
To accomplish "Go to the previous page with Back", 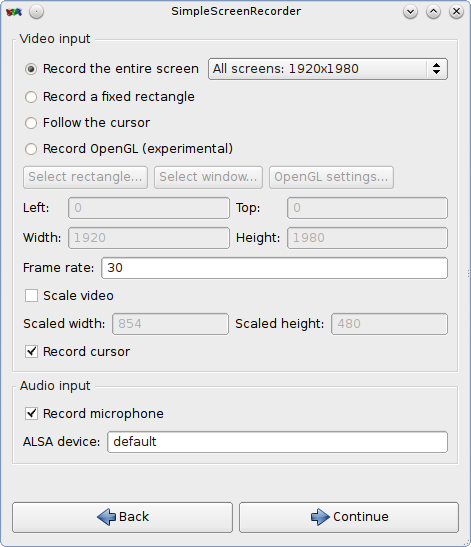I will (x=122, y=517).
